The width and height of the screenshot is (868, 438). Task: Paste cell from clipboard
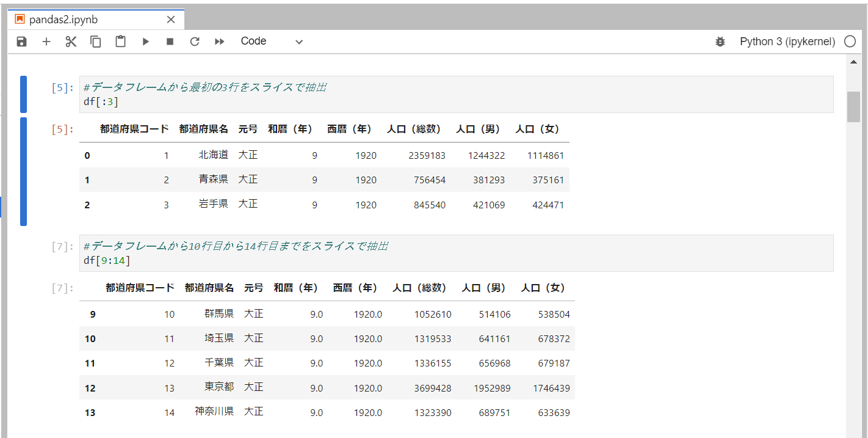[120, 41]
